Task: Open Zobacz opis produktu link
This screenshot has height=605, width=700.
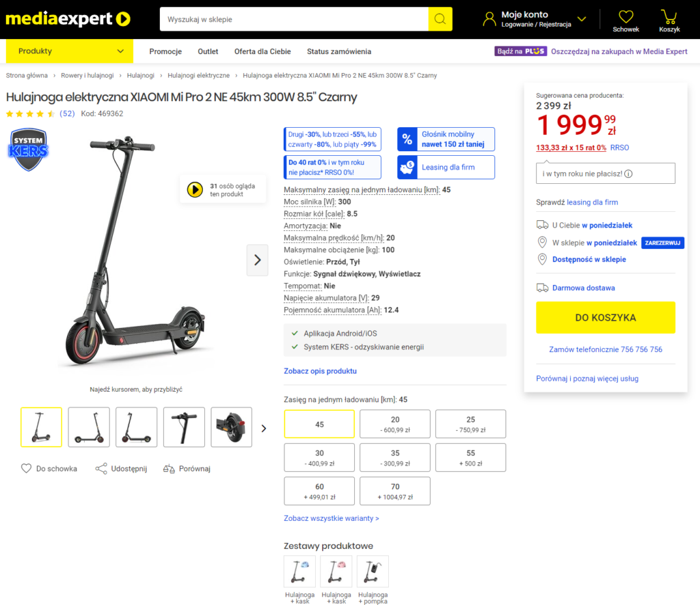Action: coord(320,371)
